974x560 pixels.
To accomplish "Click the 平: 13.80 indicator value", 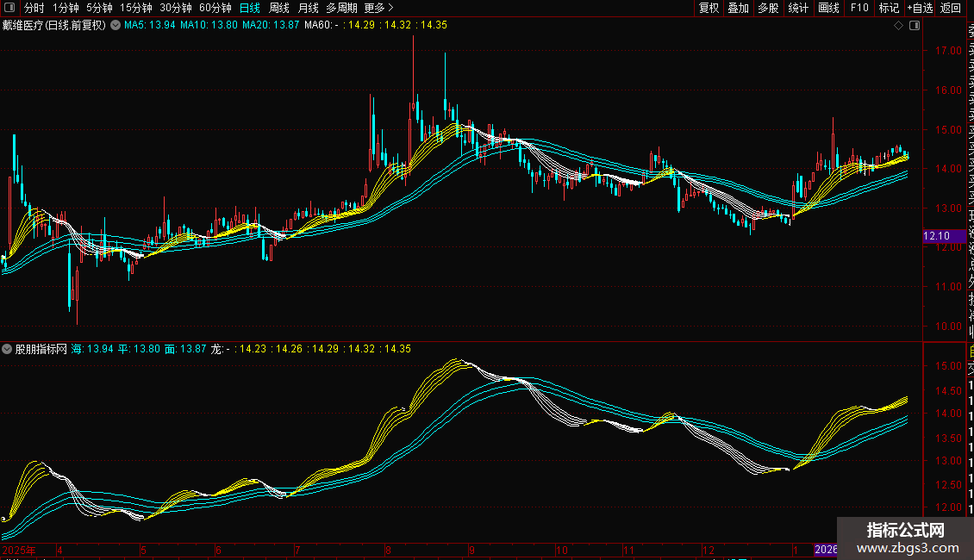I will tap(139, 349).
